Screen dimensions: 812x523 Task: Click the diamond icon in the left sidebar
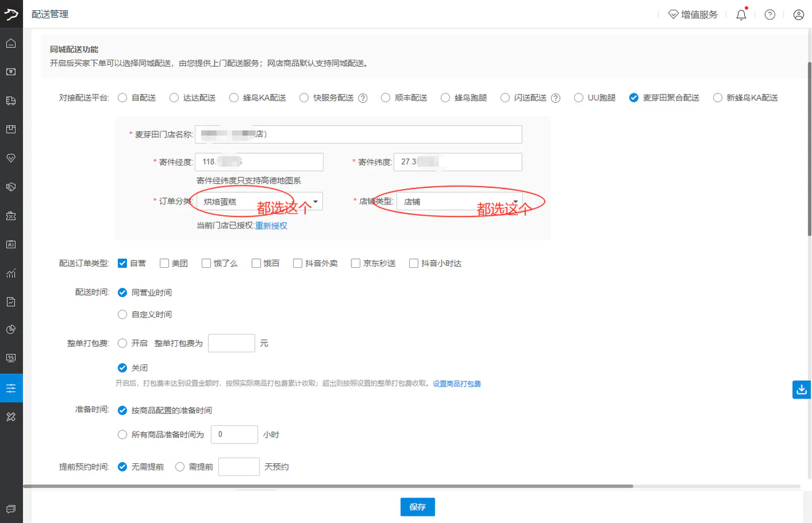coord(11,158)
